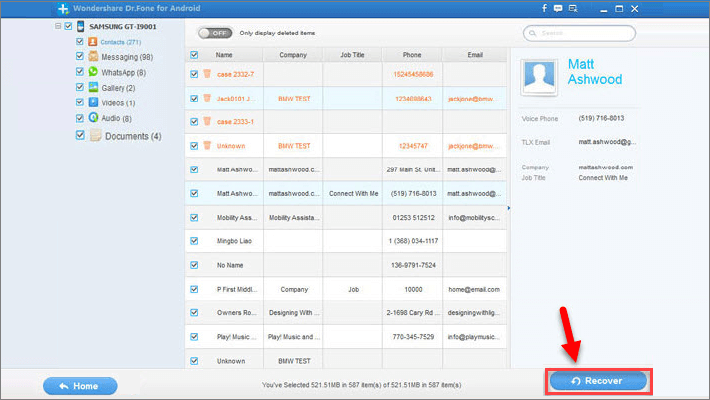Viewport: 710px width, 400px height.
Task: Open the Messaging (98) category
Action: [127, 57]
